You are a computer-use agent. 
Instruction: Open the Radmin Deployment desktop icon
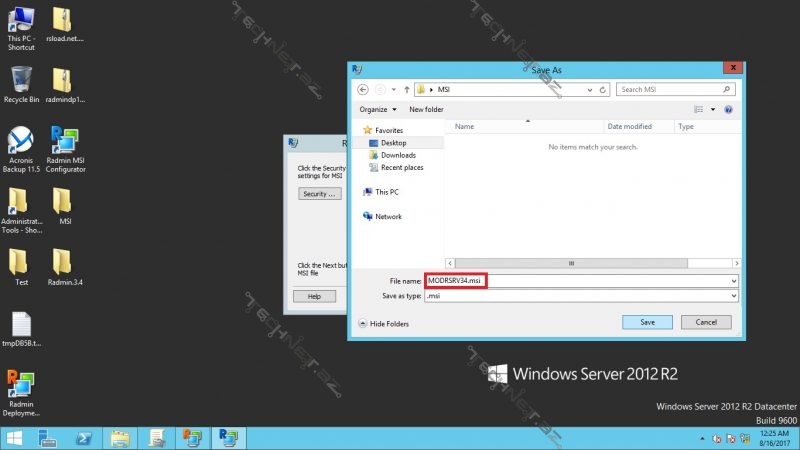tap(21, 385)
